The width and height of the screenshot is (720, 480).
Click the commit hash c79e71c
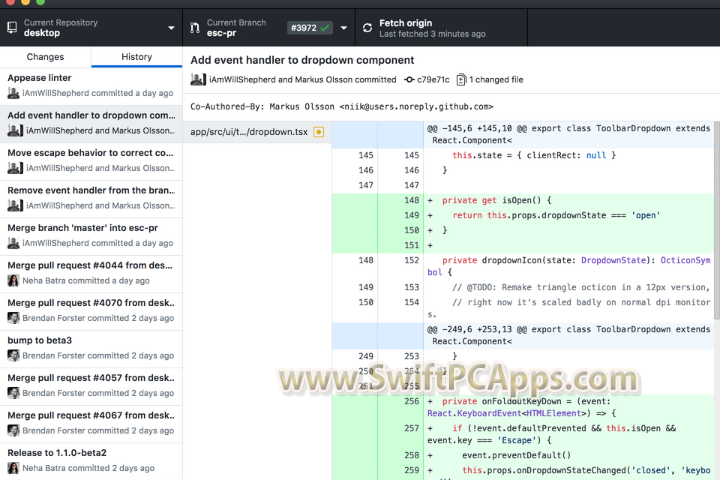point(433,80)
